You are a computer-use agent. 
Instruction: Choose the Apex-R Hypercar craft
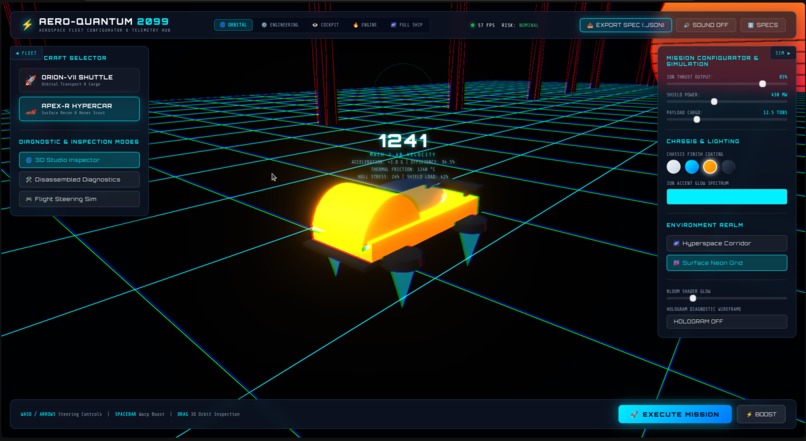coord(79,109)
